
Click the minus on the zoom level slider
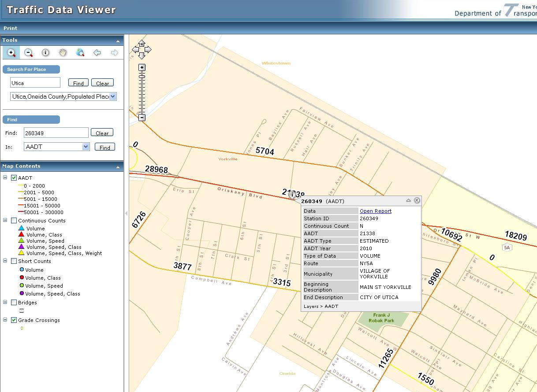point(142,118)
